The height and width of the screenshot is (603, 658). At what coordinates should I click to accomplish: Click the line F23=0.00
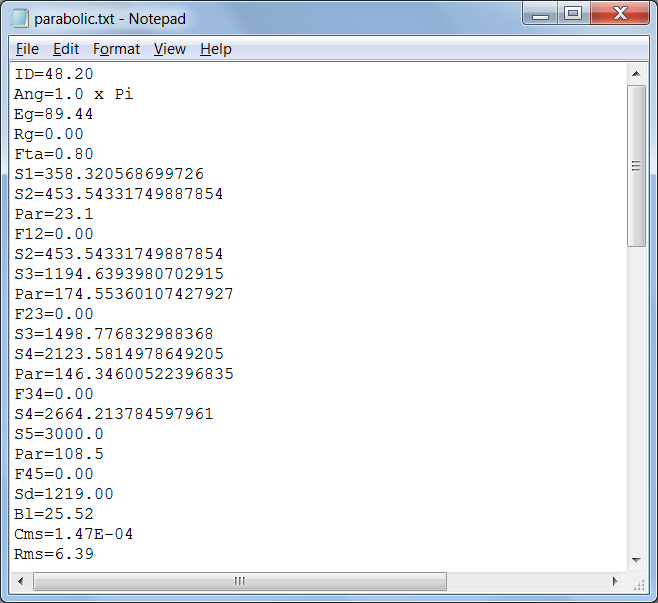coord(54,314)
